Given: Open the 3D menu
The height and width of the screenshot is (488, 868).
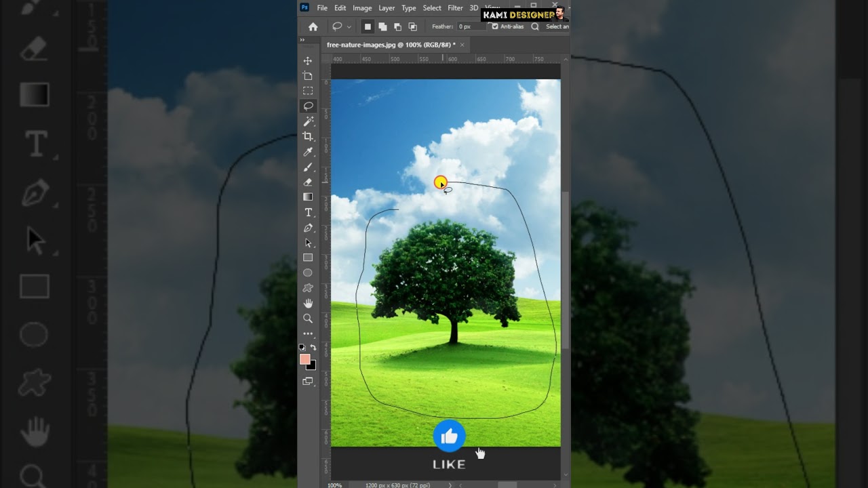Looking at the screenshot, I should pyautogui.click(x=473, y=8).
